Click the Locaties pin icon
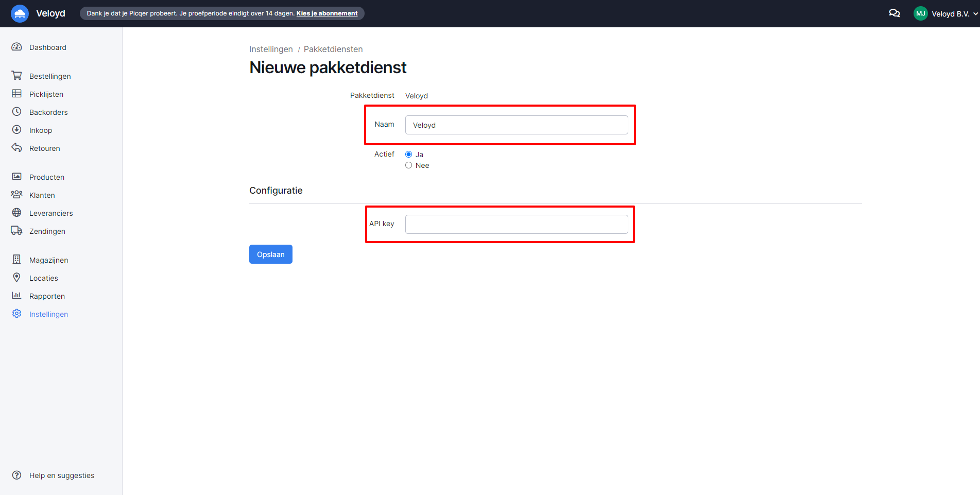Screen dimensions: 980x495 coord(16,278)
